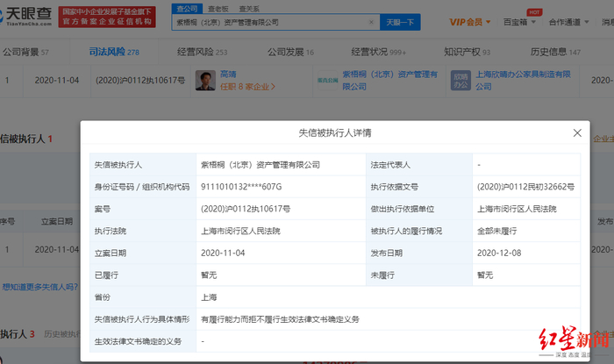This screenshot has height=364, width=614.
Task: Select 做出执行依据单位 value 上海市闵行区人民法院
Action: point(517,209)
